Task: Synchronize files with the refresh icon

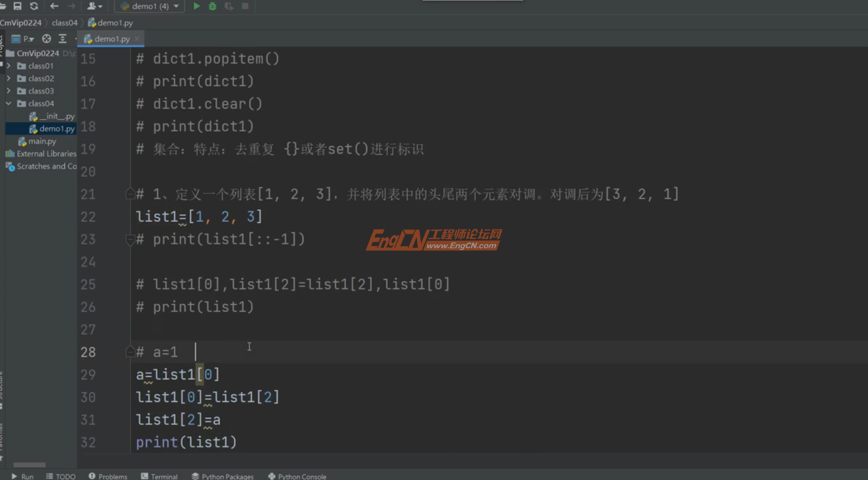Action: coord(33,6)
